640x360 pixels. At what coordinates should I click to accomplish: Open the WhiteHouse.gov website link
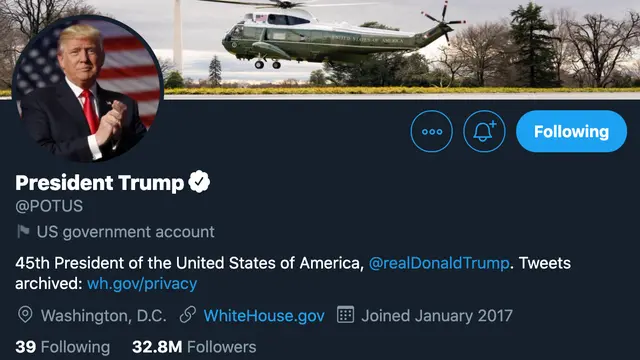coord(264,316)
